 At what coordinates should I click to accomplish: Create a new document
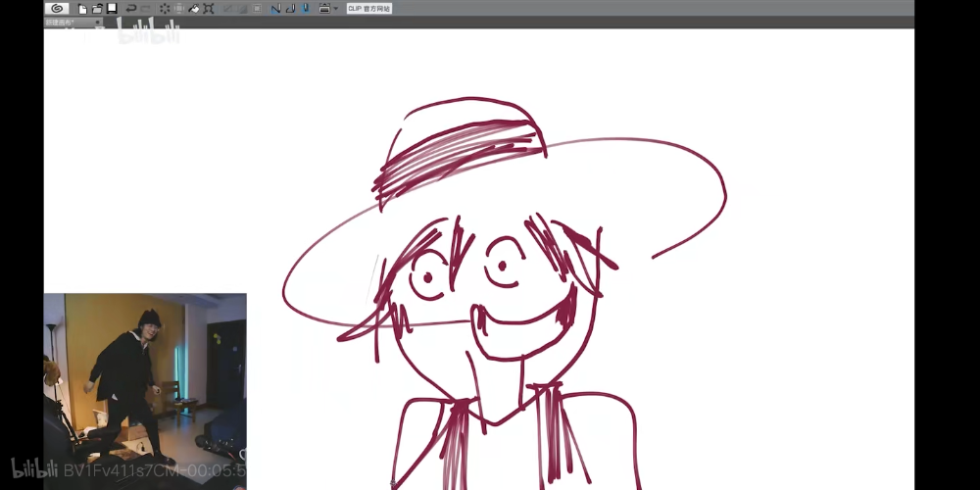coord(82,9)
